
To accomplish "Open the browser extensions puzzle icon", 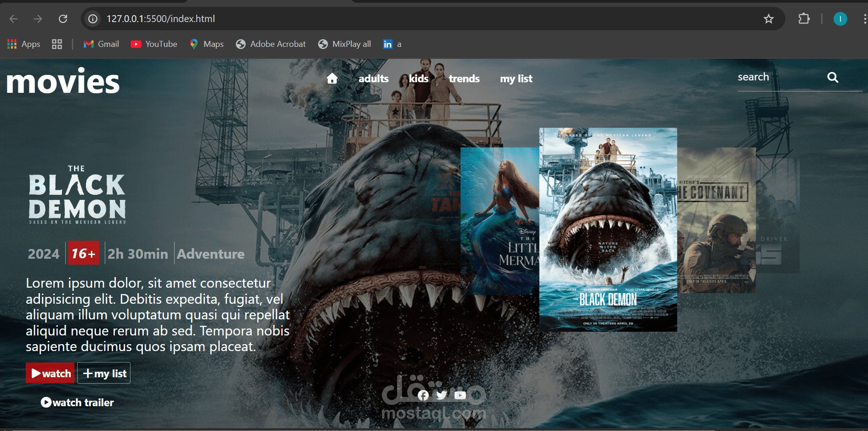I will tap(804, 19).
